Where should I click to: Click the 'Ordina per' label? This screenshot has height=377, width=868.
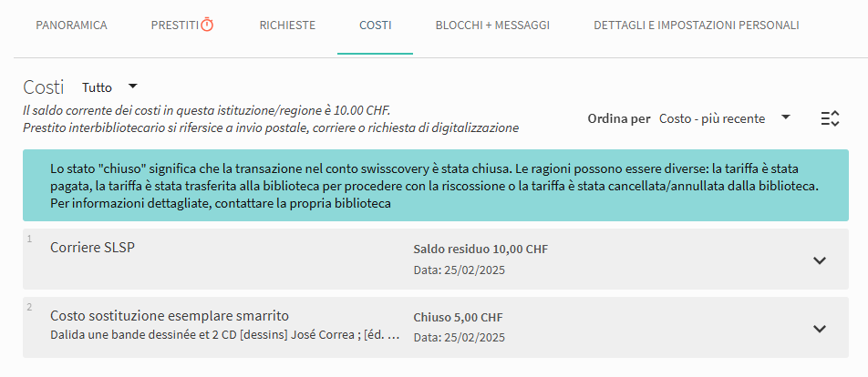click(618, 118)
